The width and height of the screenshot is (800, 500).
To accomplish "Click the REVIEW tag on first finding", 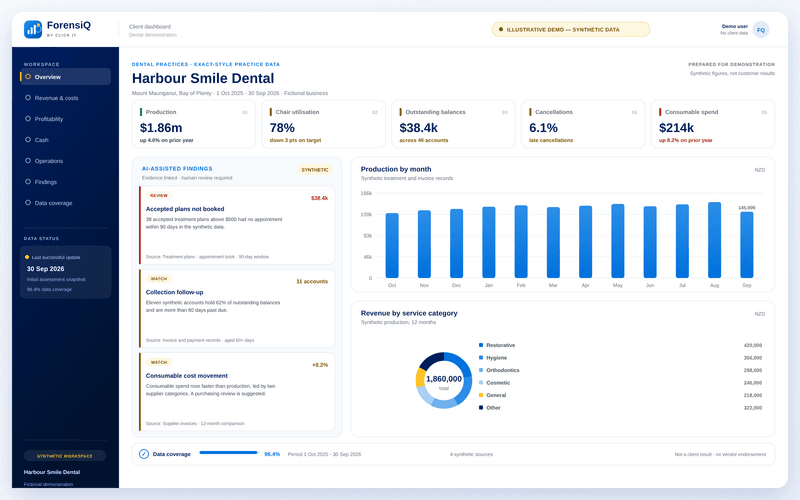I will pyautogui.click(x=159, y=195).
